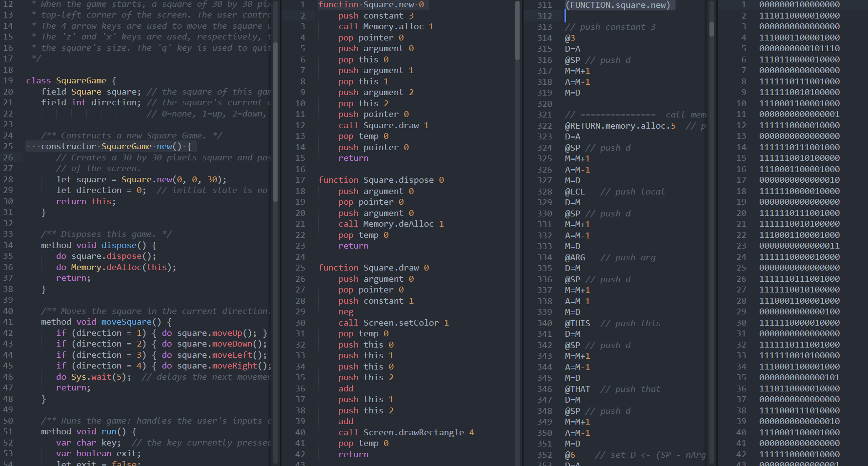
Task: Select "call Square.draw 1" in VM code
Action: (383, 125)
